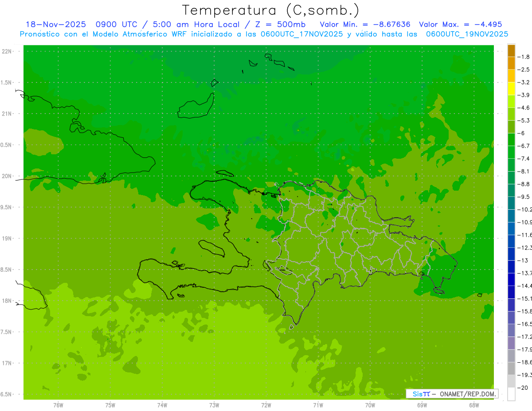Click the '-3.2' colorbar value
The image size is (532, 411).
524,82
